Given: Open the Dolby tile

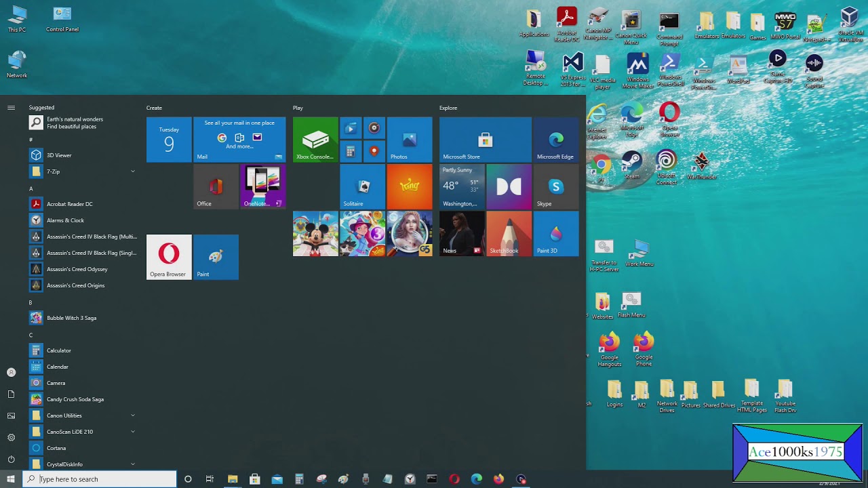Looking at the screenshot, I should coord(509,186).
